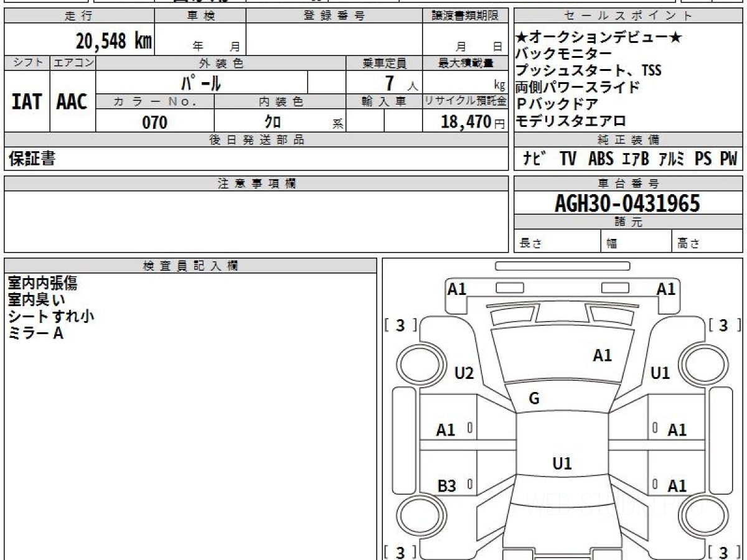747x560 pixels.
Task: Click the 注意事項欄 header
Action: [x=256, y=184]
